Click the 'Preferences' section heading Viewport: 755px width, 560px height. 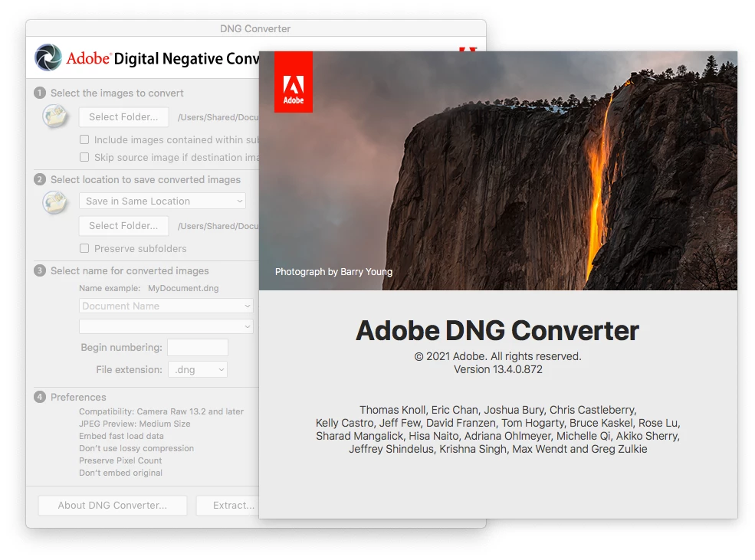coord(78,397)
